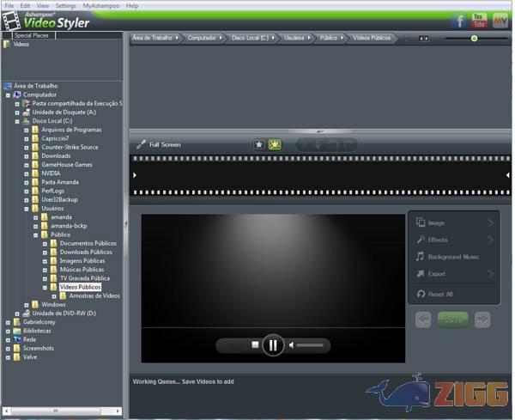Click the thumbnail size toggle arrows icon
The image size is (515, 420).
pos(424,39)
